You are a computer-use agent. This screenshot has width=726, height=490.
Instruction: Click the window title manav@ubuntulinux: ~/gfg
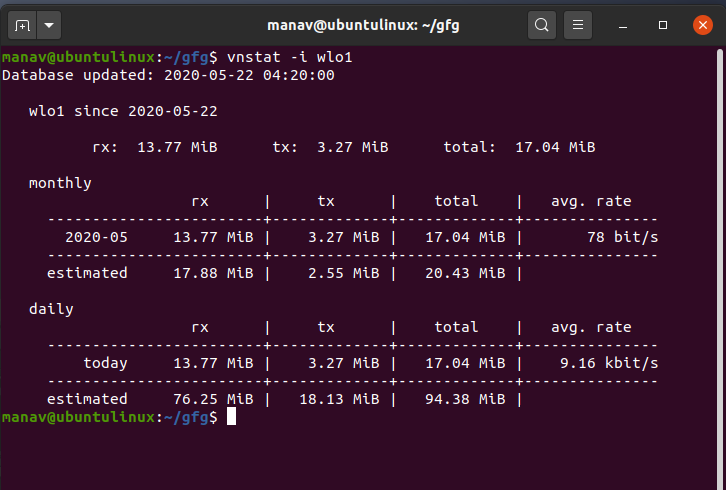pos(362,24)
